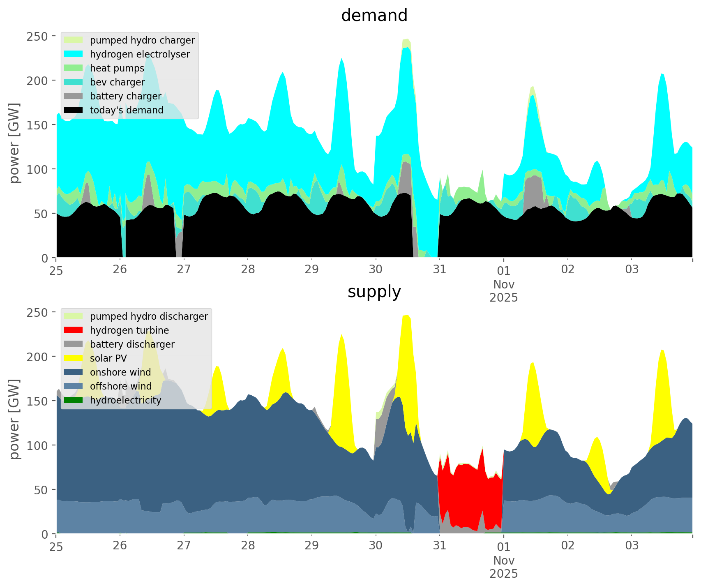Select the 31 date tick on the supply chart

[440, 546]
